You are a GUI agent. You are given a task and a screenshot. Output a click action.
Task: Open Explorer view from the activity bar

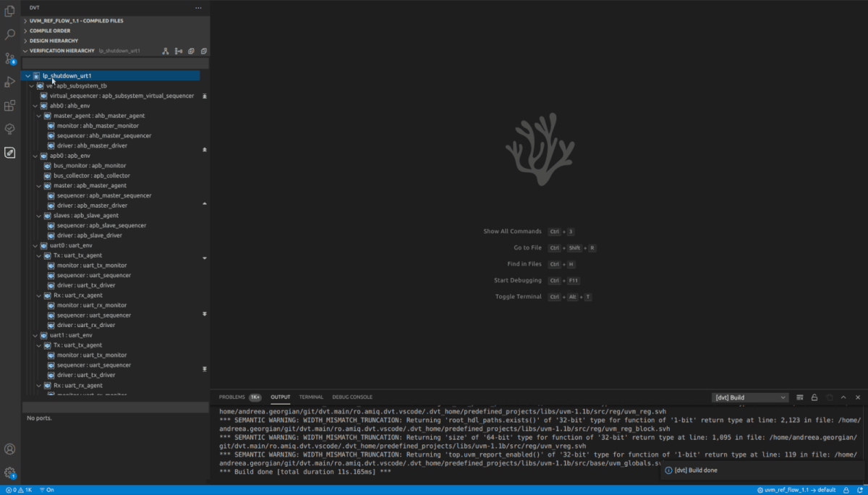tap(9, 11)
